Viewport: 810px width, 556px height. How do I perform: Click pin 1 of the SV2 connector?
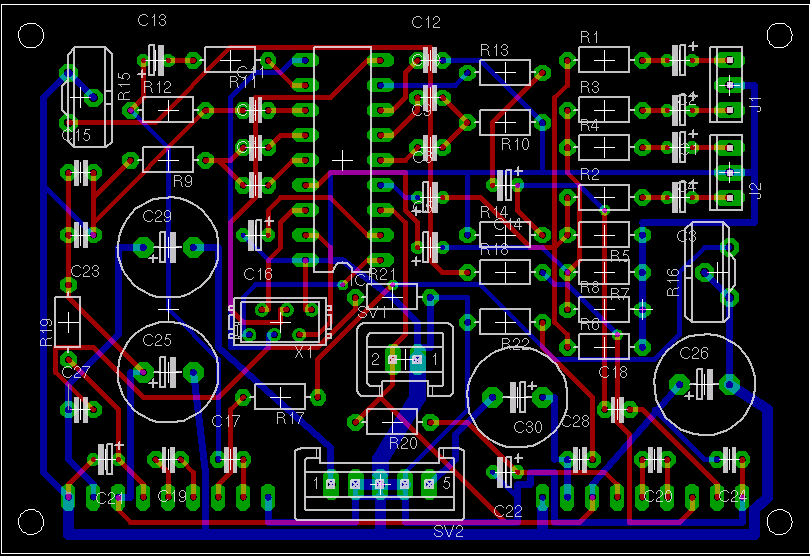coord(331,484)
